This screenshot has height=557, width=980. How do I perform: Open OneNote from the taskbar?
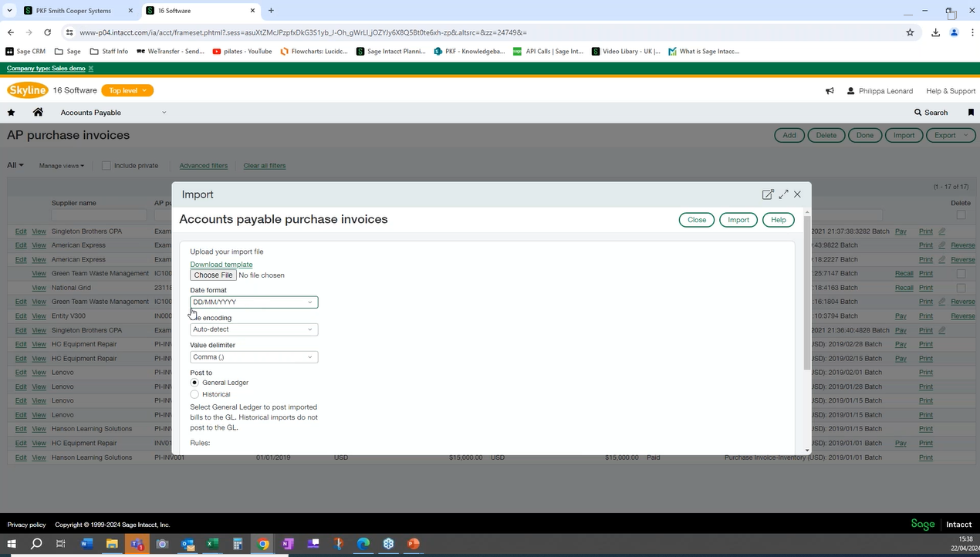pos(288,544)
